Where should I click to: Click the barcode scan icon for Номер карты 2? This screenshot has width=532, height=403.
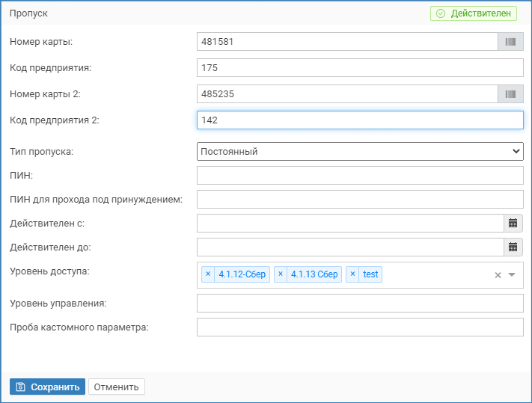510,94
